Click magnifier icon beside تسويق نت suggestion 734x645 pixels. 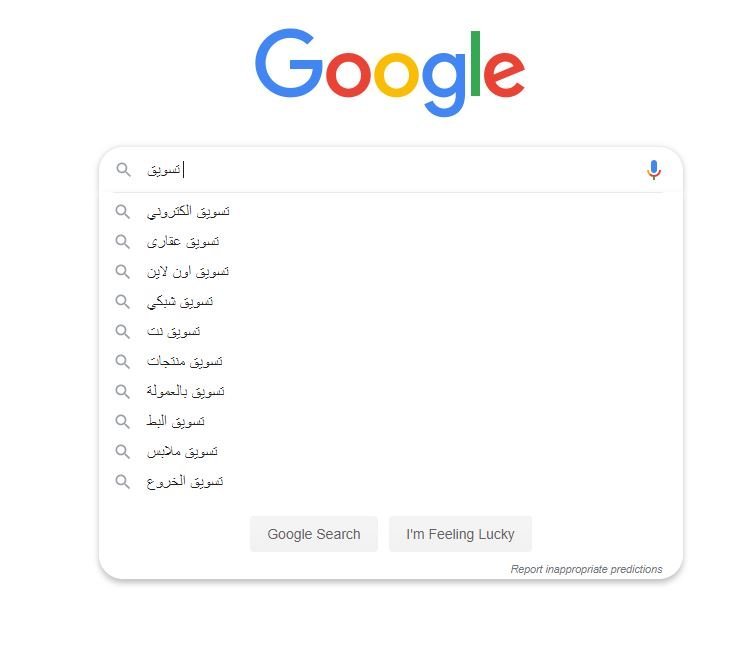click(x=123, y=331)
